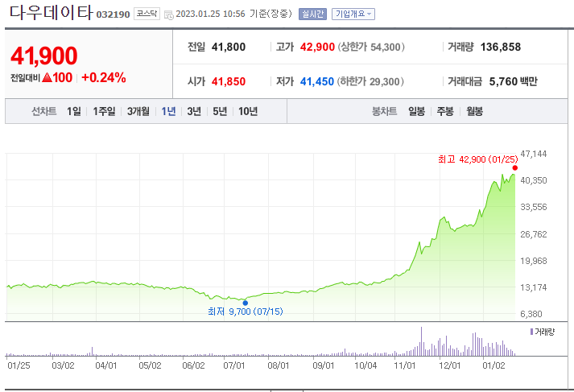Image resolution: width=574 pixels, height=392 pixels.
Task: Switch to 월봉 candlestick chart
Action: 474,111
